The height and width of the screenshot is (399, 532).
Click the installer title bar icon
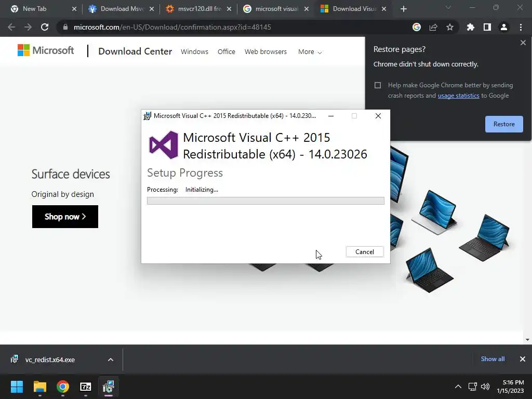147,116
